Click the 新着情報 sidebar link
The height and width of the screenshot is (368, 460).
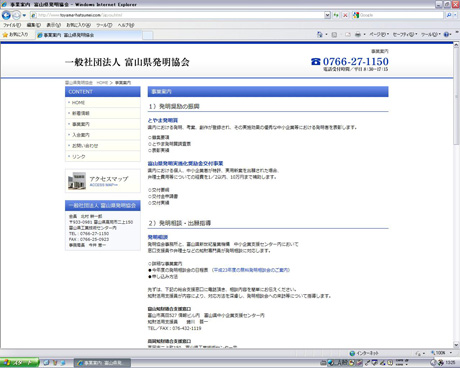[81, 113]
